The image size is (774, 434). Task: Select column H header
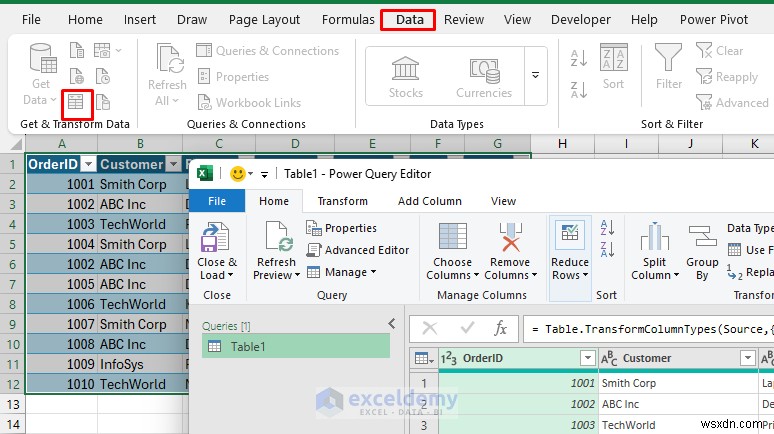click(x=562, y=144)
